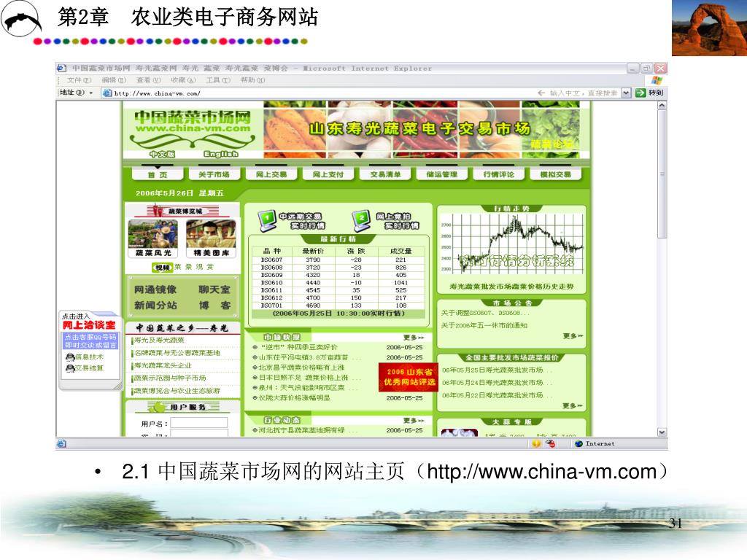Open the 查看 menu
Screen dimensions: 747x560
(148, 80)
